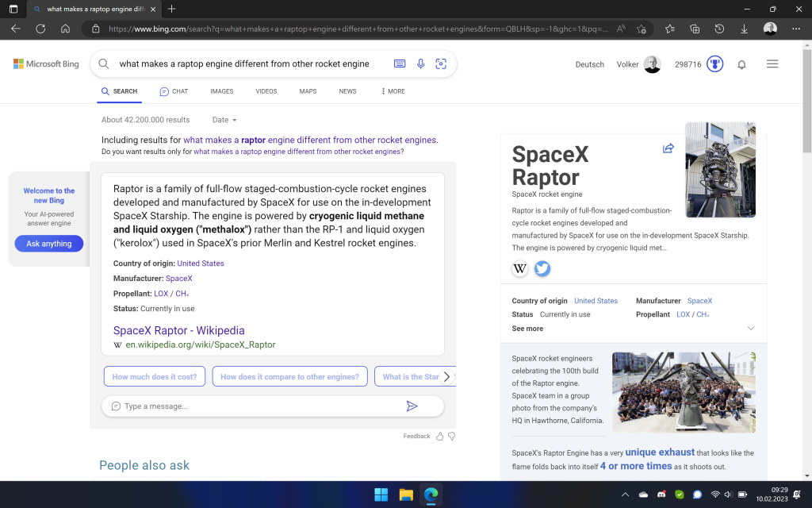The image size is (812, 508).
Task: Click the Microsoft Rewards trophy icon
Action: tap(715, 64)
